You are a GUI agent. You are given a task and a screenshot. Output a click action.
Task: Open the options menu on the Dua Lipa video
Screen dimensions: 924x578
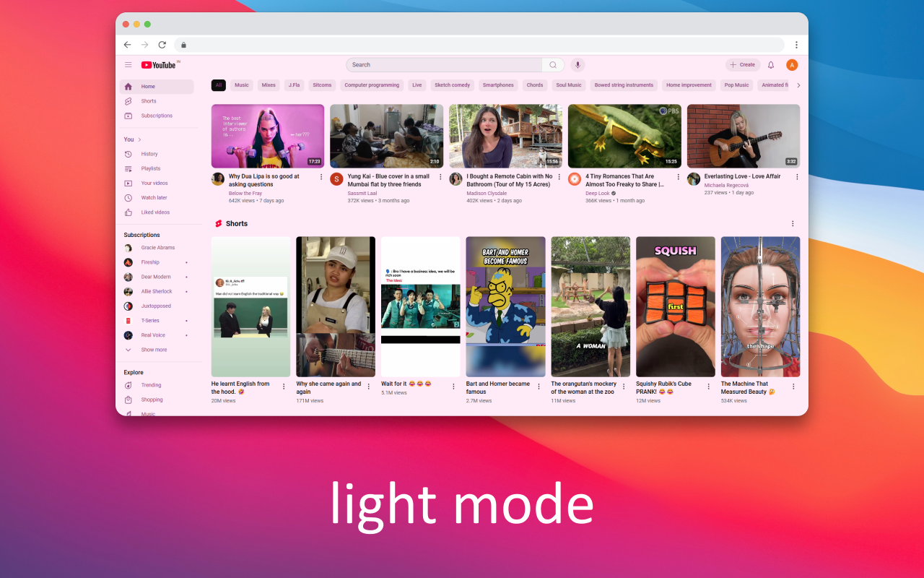[321, 176]
